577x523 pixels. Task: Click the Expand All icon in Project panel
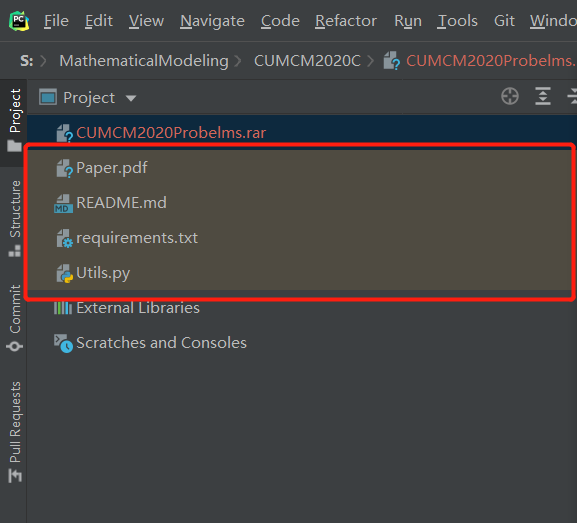pyautogui.click(x=543, y=96)
